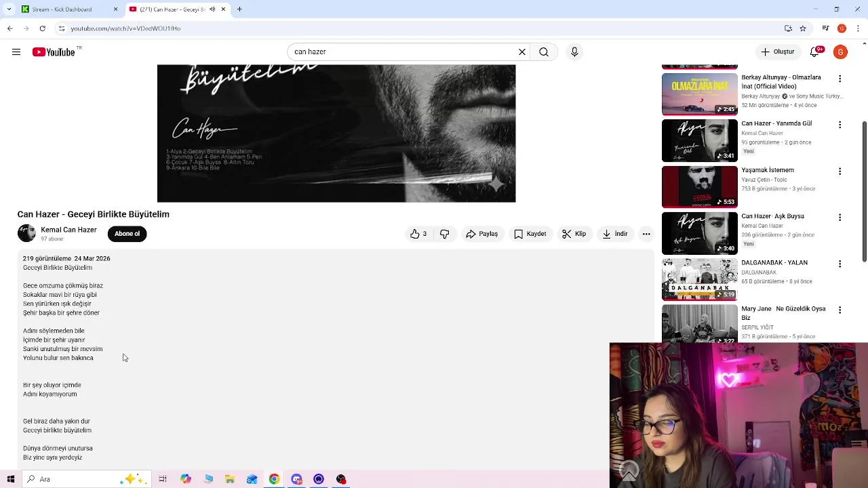Create a clip with Klip button
Viewport: 868px width, 488px height.
(x=574, y=234)
